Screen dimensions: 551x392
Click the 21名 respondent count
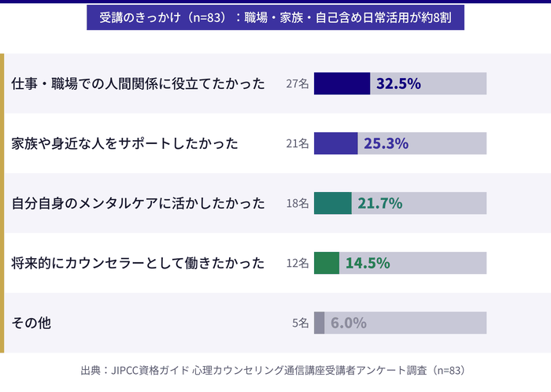(298, 143)
